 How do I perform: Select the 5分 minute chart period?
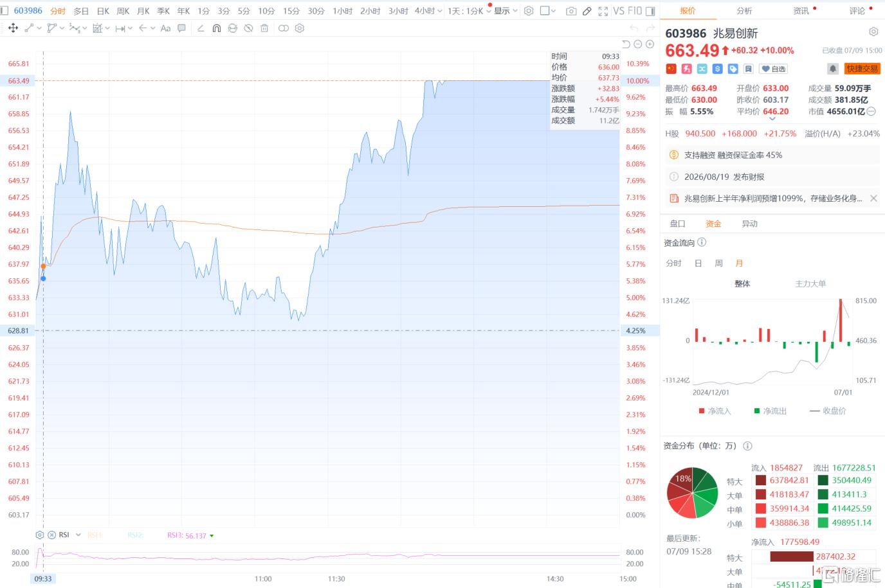(x=244, y=11)
